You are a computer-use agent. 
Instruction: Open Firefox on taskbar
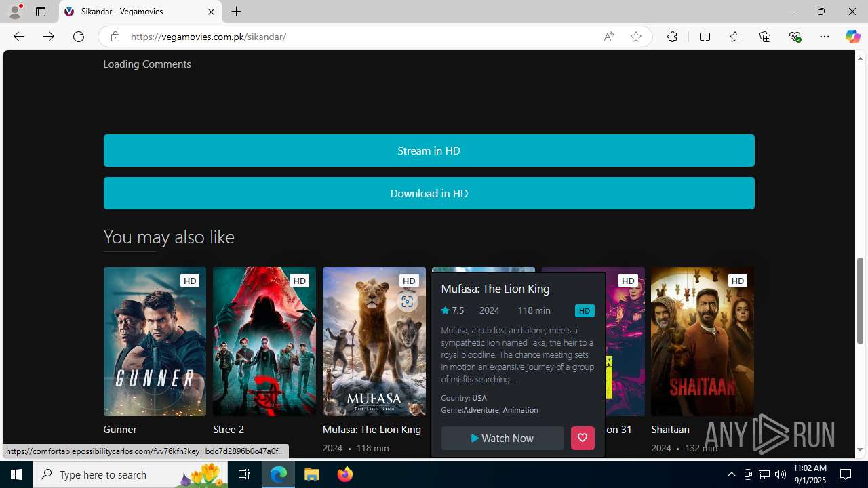pyautogui.click(x=344, y=474)
